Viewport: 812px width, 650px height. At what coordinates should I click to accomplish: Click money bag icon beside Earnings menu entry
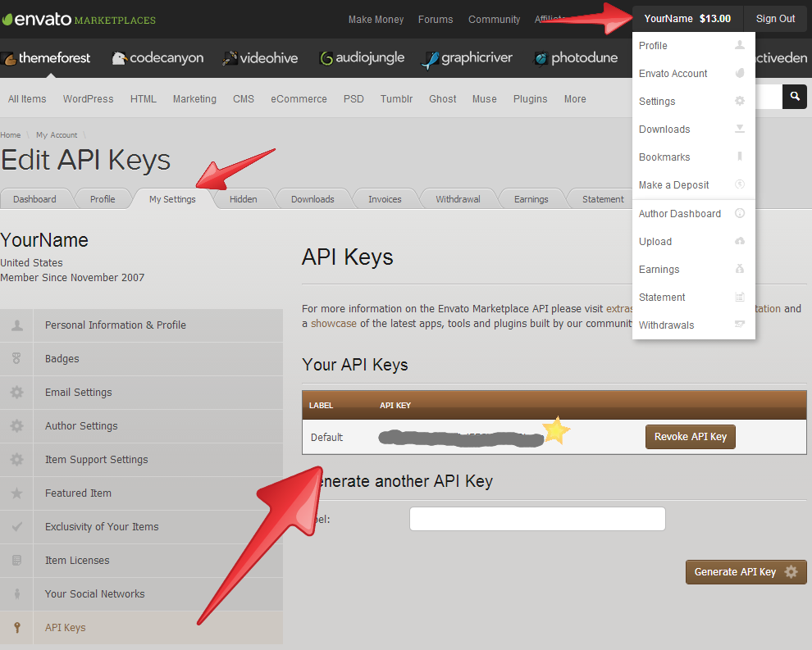pos(740,269)
